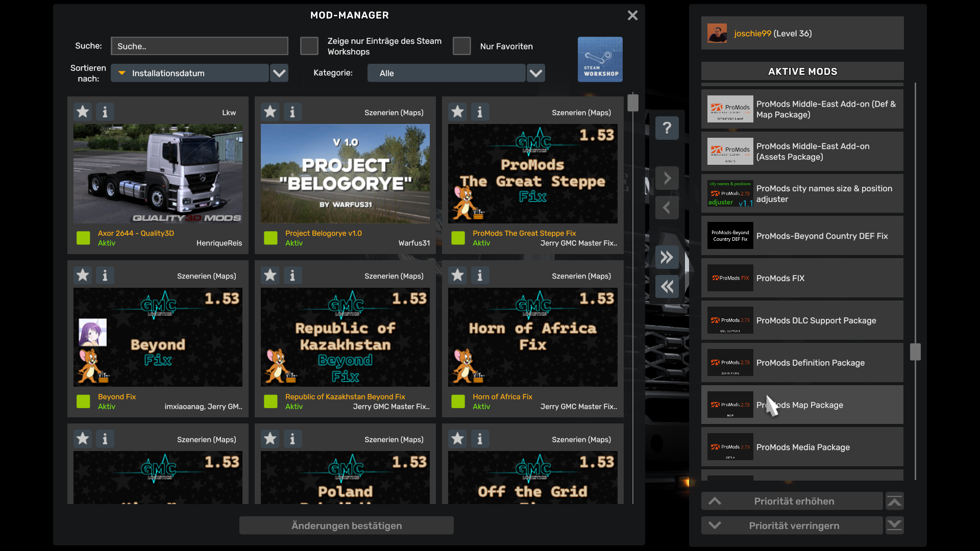Click the Republic of Kazakhstan Beyond Fix title

(x=345, y=396)
